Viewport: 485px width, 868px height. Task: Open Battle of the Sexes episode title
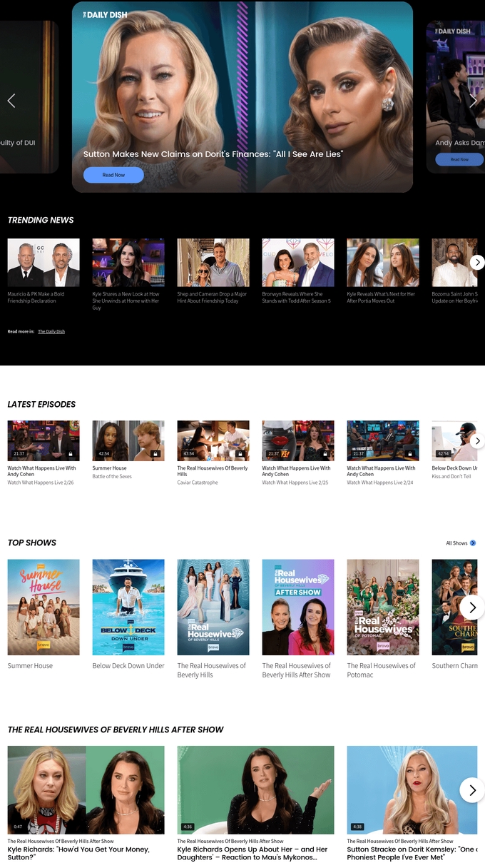click(x=112, y=477)
